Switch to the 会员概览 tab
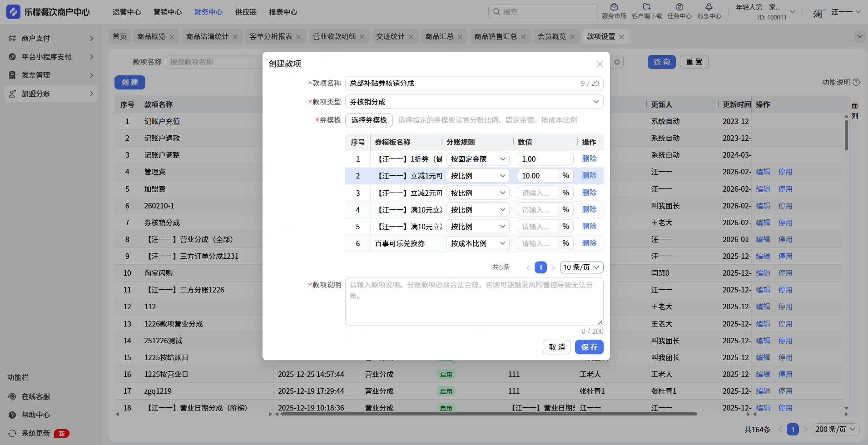Image resolution: width=868 pixels, height=445 pixels. click(551, 36)
